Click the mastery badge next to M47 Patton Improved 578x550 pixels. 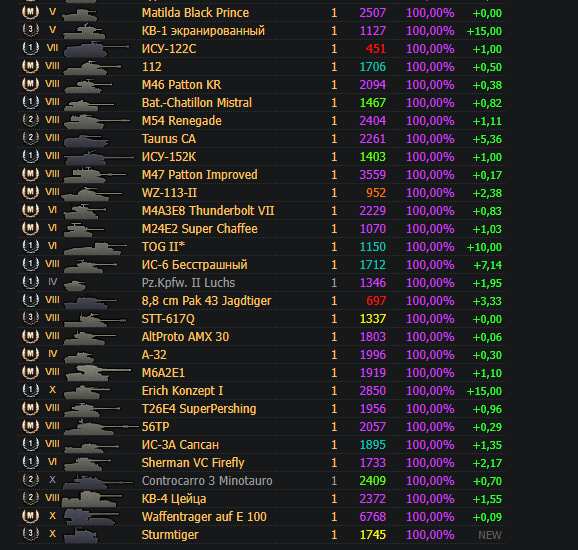31,174
